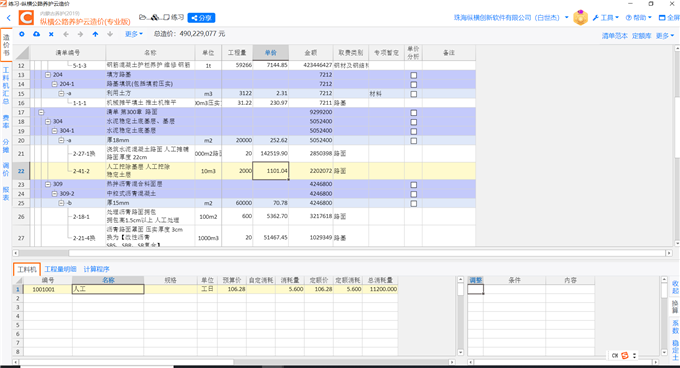Click the Sogou input method S icon
The image size is (680, 368).
(624, 355)
